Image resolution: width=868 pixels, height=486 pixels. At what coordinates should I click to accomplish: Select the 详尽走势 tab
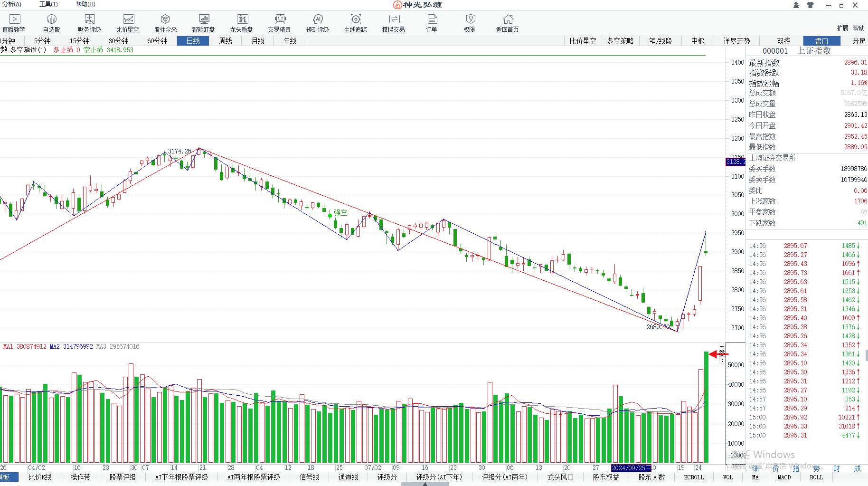[x=736, y=41]
